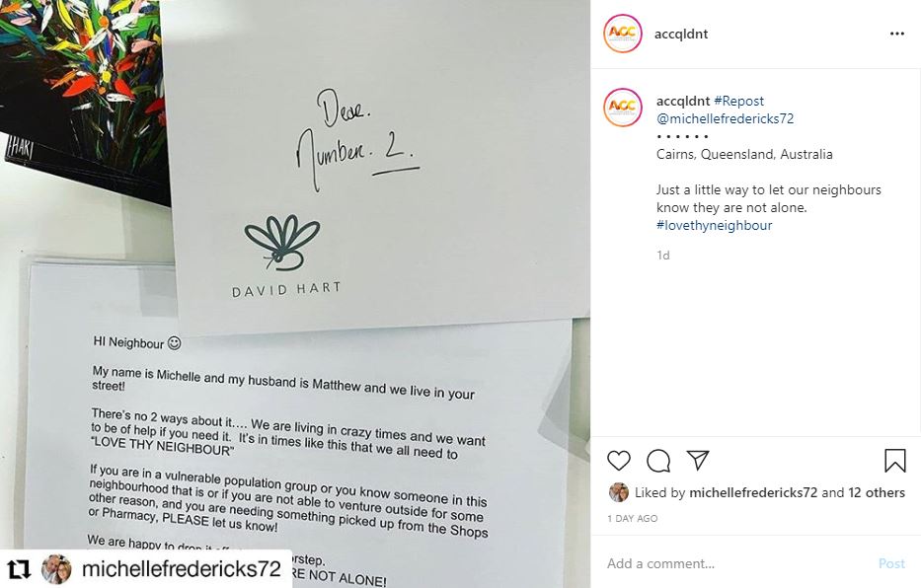Click the ACC avatar beside the caption
Image resolution: width=921 pixels, height=588 pixels.
623,108
